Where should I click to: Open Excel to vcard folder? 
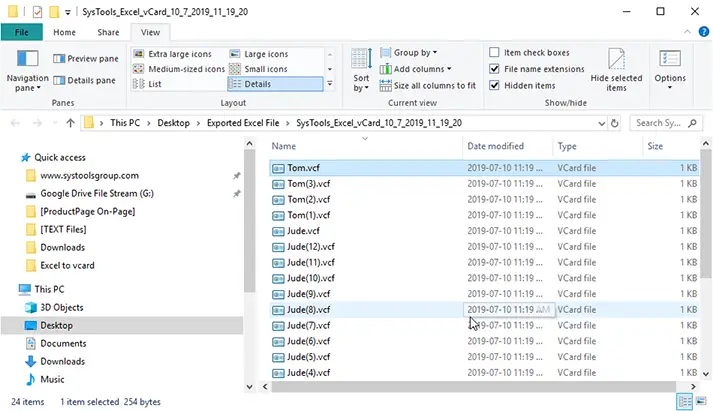click(67, 266)
